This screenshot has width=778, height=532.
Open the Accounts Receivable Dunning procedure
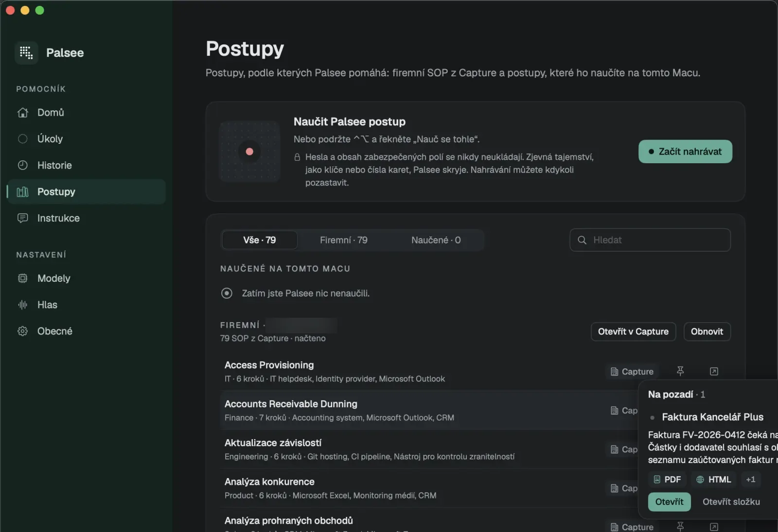point(429,410)
